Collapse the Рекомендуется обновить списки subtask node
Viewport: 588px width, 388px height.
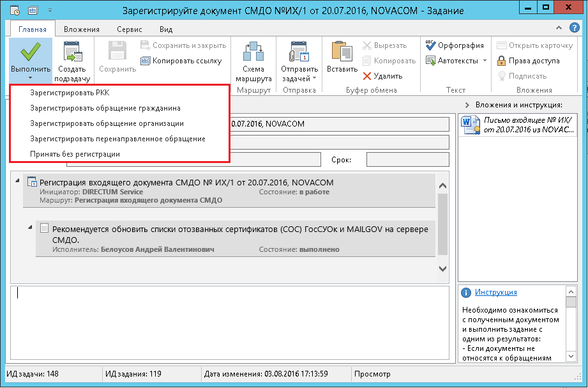31,227
